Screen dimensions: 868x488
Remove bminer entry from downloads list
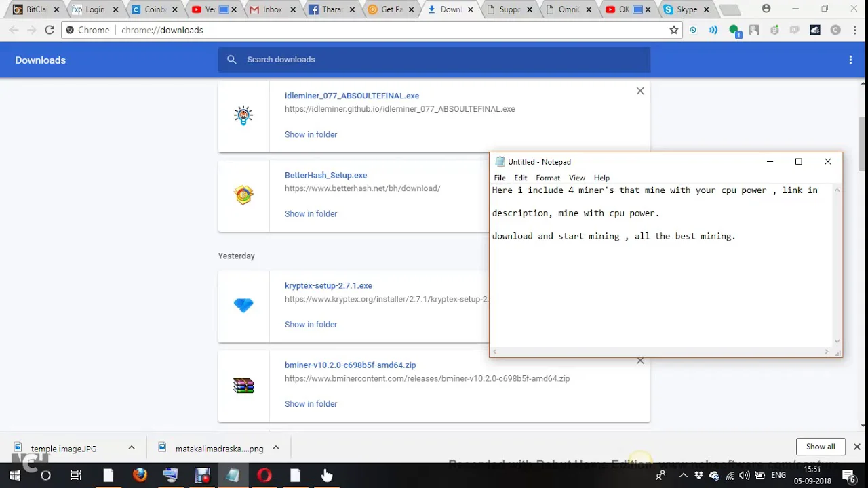[640, 361]
